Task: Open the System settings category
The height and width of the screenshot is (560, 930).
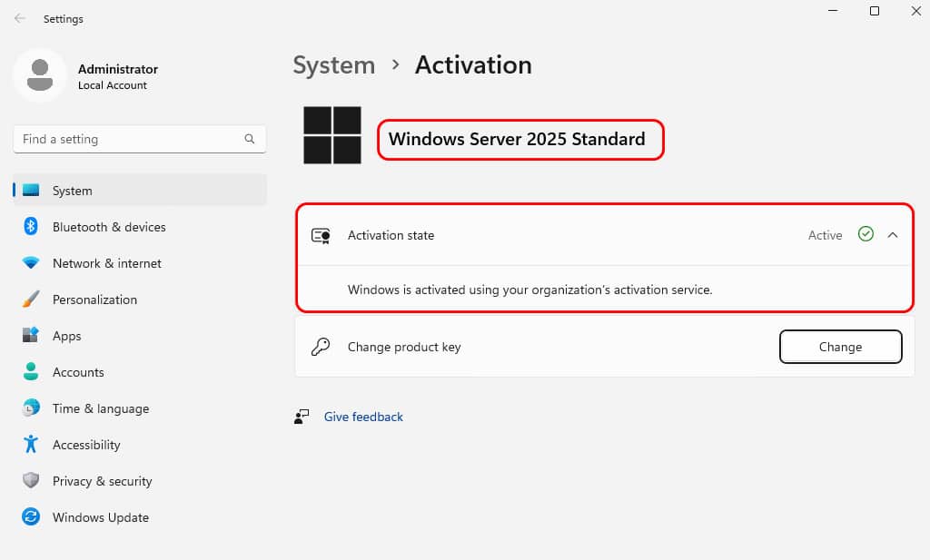Action: (140, 191)
